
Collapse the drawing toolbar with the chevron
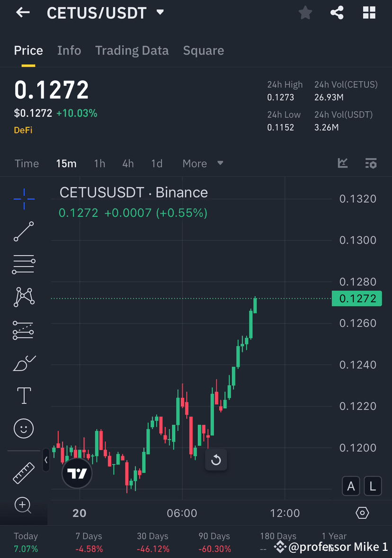tap(46, 460)
